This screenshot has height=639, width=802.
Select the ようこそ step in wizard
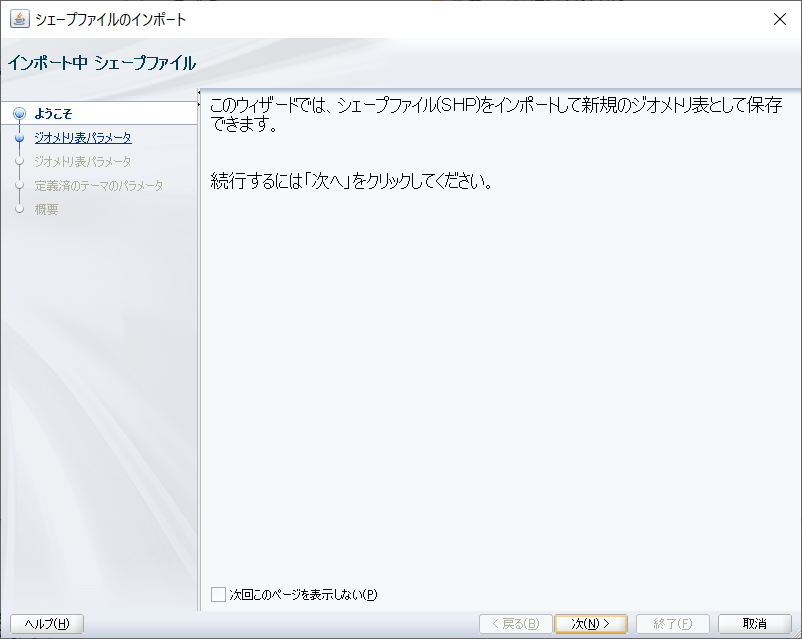click(53, 114)
